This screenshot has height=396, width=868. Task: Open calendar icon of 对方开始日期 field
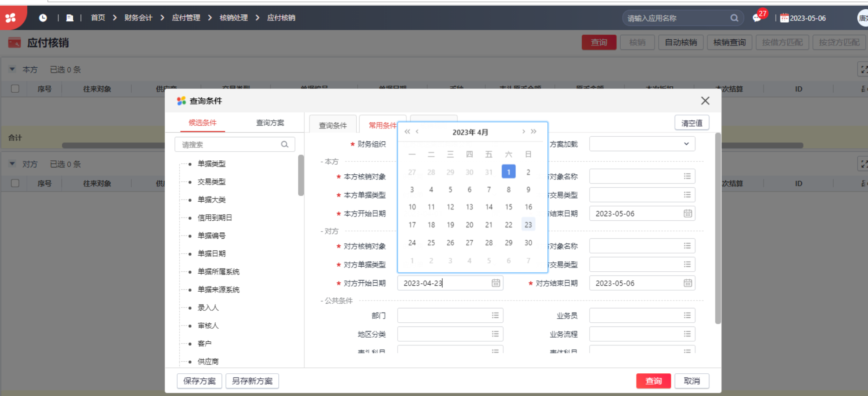(495, 283)
